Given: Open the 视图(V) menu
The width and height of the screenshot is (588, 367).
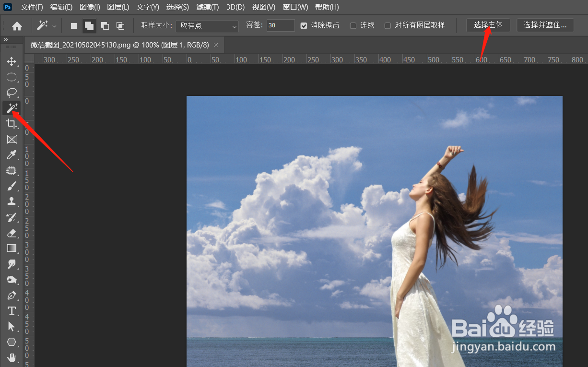Looking at the screenshot, I should 264,7.
